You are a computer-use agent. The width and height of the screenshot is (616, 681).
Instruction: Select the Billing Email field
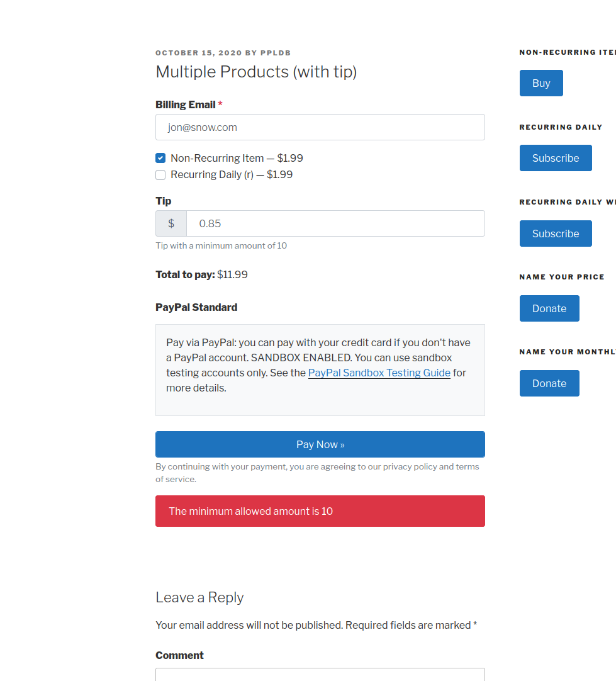click(x=320, y=127)
